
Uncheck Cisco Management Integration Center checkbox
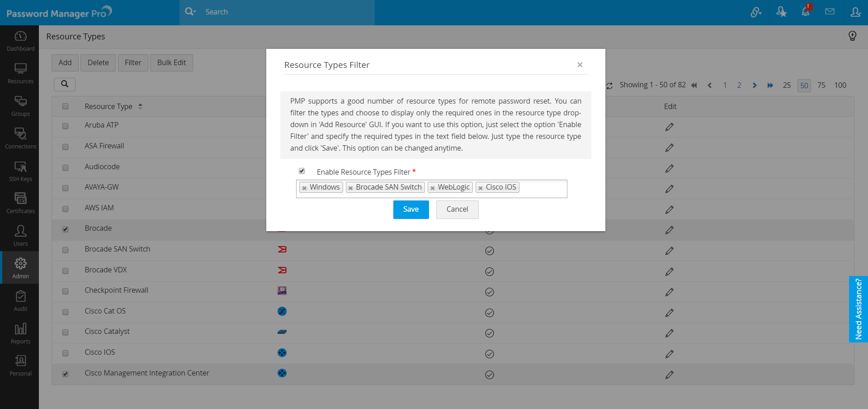pyautogui.click(x=66, y=374)
